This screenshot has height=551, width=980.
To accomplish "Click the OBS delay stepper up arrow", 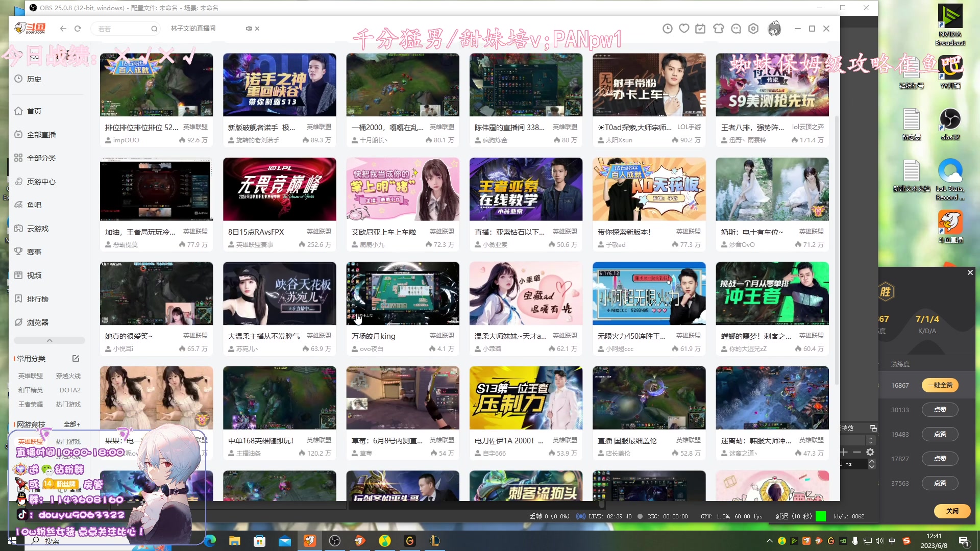I will click(x=872, y=461).
